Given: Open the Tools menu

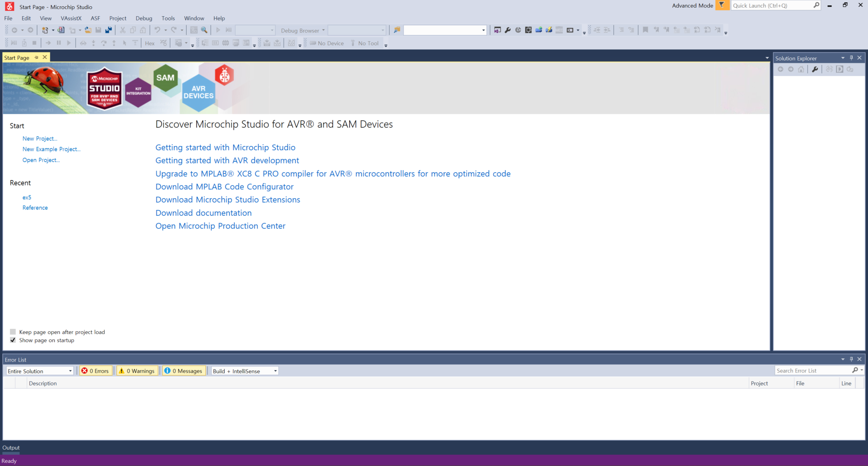Looking at the screenshot, I should coord(168,19).
